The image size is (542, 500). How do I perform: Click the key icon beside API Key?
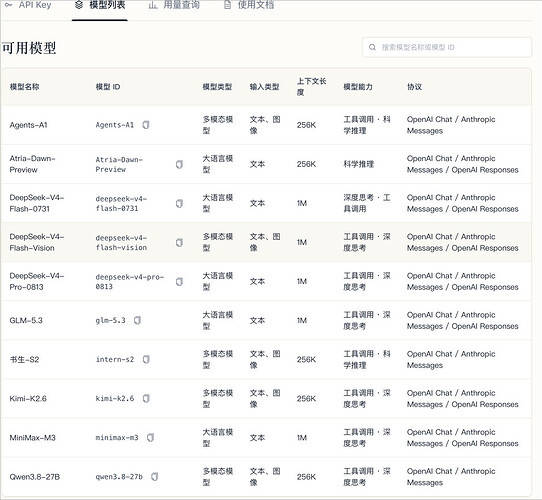9,5
